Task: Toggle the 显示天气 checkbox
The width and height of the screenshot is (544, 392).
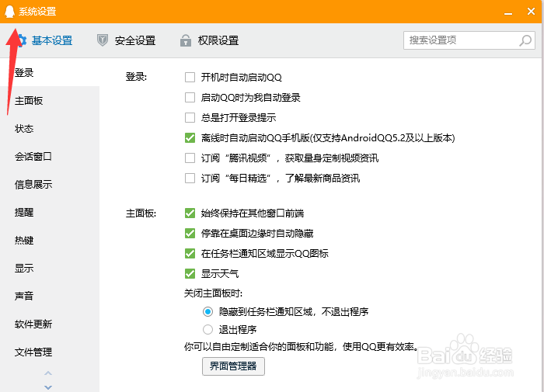Action: click(190, 273)
